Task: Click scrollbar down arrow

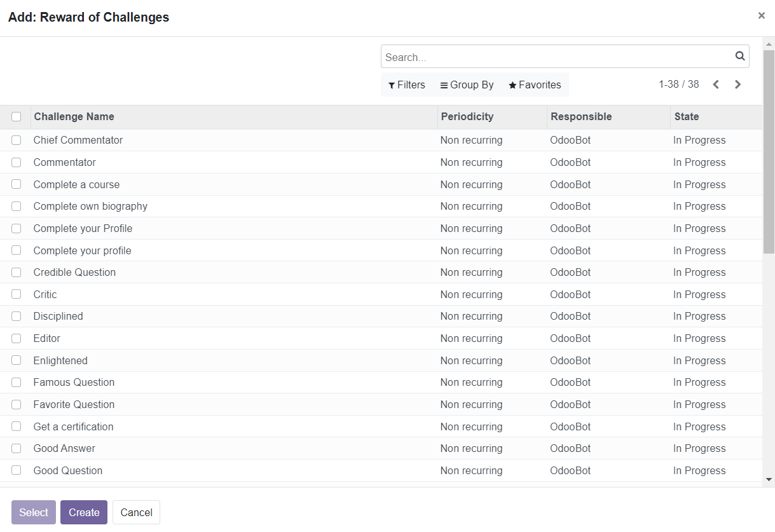Action: tap(769, 479)
